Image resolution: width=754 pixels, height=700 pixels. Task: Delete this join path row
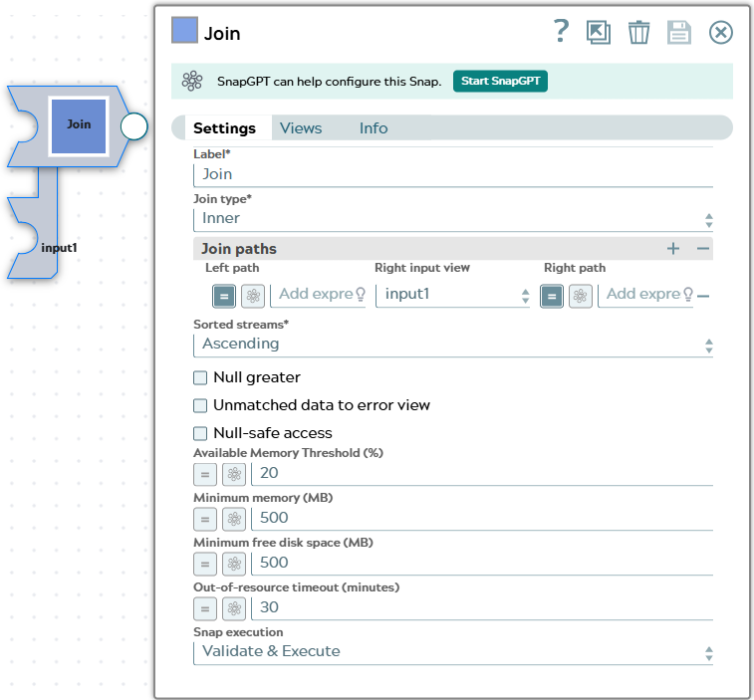click(x=703, y=296)
